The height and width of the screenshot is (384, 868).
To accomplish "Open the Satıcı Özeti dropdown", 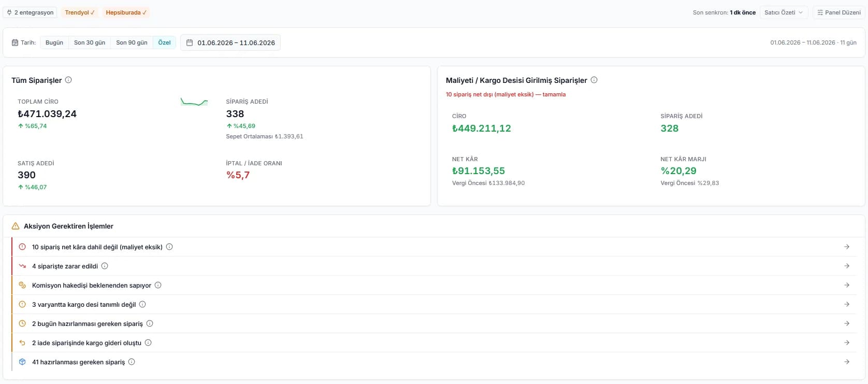I will tap(784, 12).
